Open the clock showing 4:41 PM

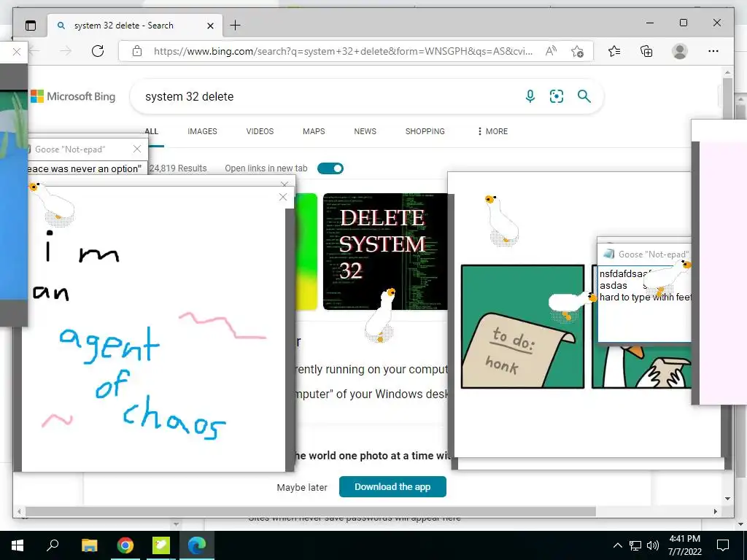pyautogui.click(x=684, y=545)
